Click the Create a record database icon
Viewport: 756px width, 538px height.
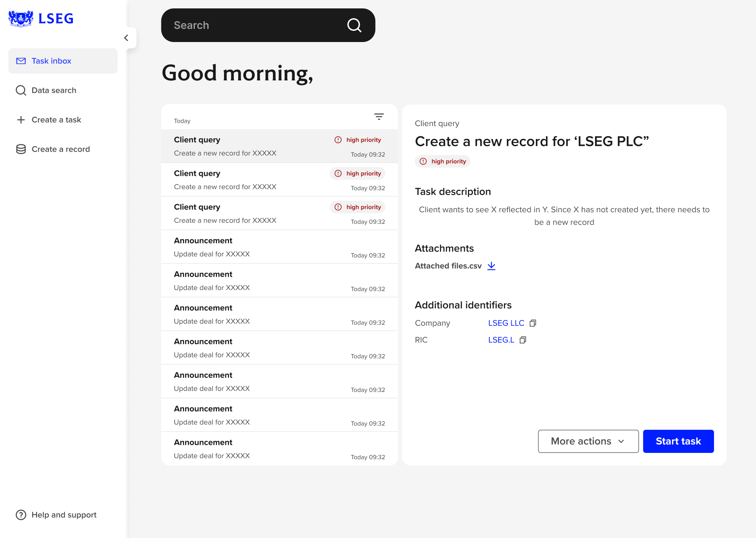[x=21, y=149]
